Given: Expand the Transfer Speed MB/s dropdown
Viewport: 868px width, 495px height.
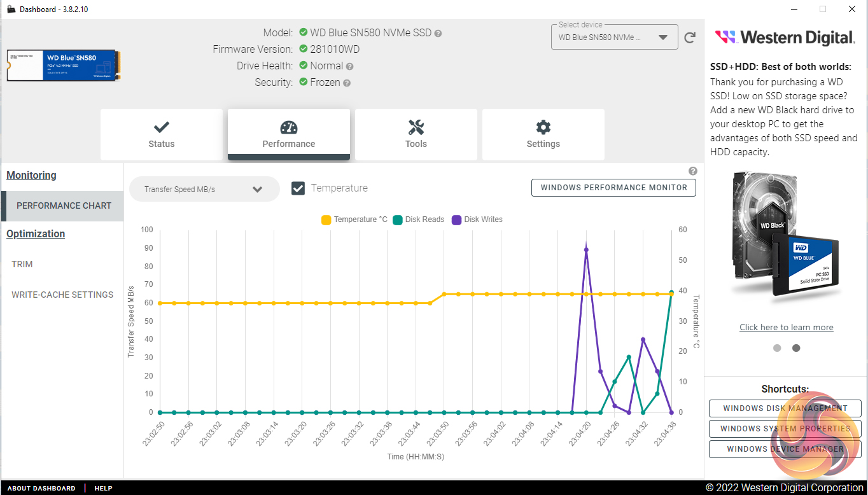Looking at the screenshot, I should (x=204, y=189).
